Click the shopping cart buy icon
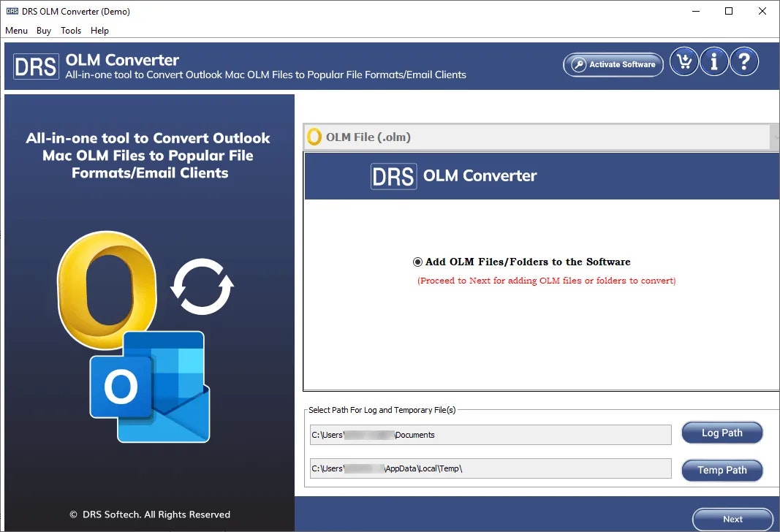 click(684, 61)
